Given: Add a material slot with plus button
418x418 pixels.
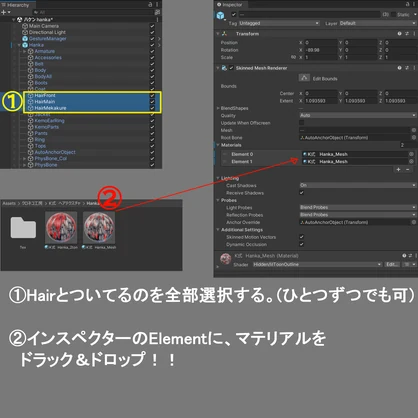Looking at the screenshot, I should coord(398,169).
